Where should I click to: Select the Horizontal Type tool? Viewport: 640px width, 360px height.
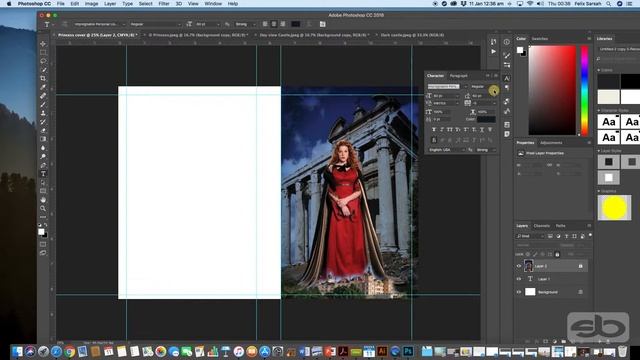43,174
